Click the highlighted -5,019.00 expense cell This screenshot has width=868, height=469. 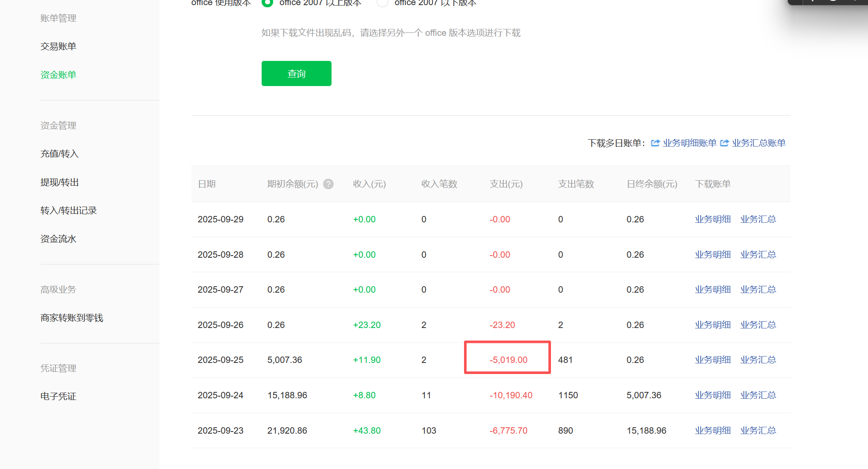(x=508, y=360)
